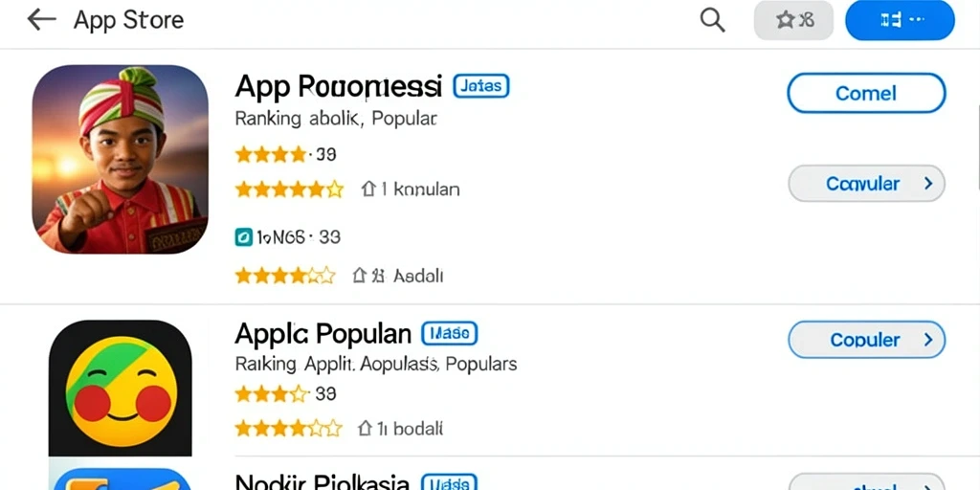Click the gray star button in header
The image size is (980, 490).
(793, 21)
